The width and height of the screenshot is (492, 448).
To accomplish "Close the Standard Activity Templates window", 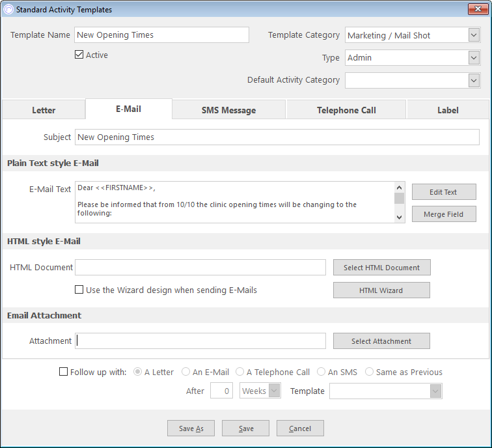I will (x=478, y=9).
